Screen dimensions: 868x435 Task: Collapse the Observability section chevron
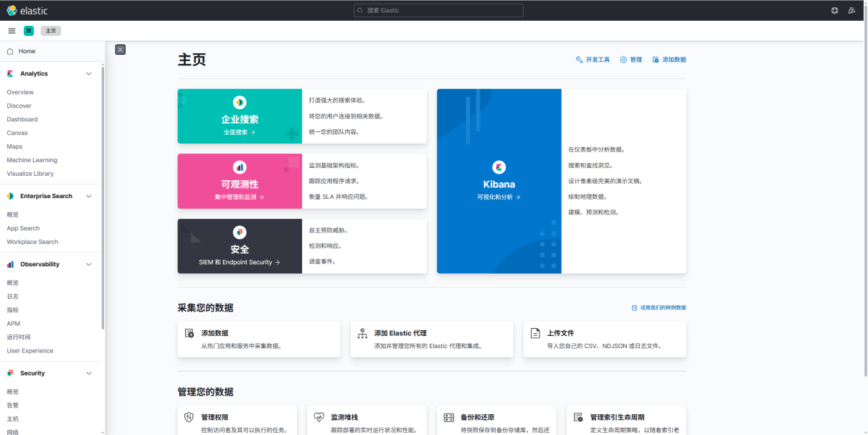point(89,264)
